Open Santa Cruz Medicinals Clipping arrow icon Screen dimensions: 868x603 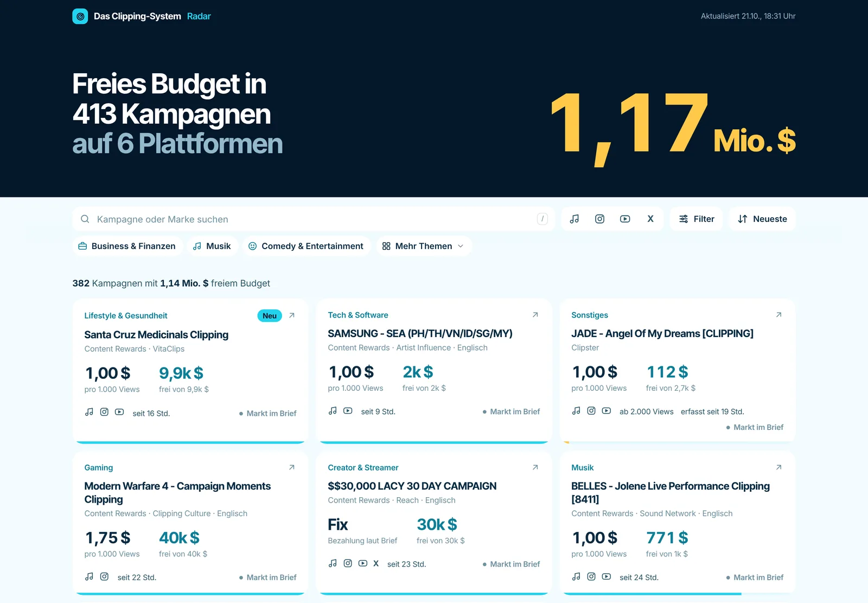[x=292, y=315]
